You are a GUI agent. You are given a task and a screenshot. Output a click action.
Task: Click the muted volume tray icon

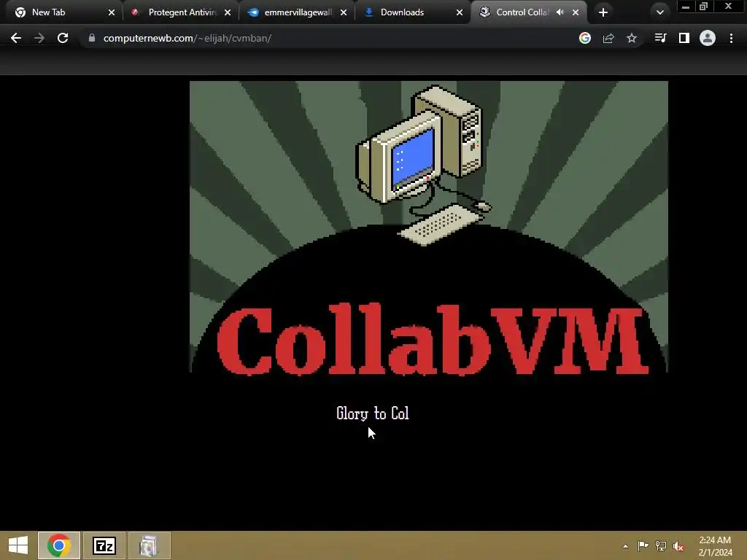[678, 546]
